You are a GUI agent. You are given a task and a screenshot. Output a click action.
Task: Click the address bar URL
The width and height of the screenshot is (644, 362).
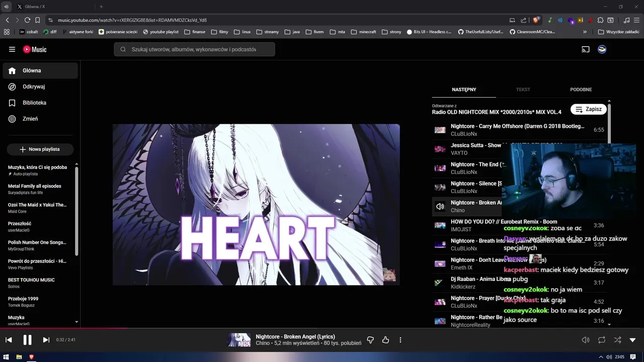tap(132, 20)
